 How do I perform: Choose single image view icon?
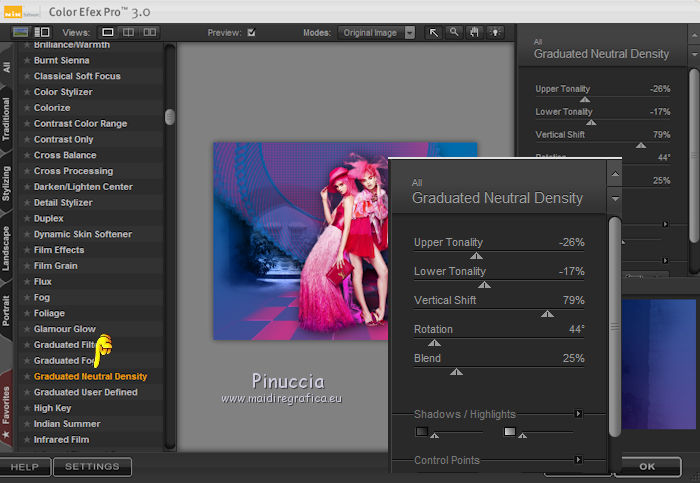pyautogui.click(x=108, y=32)
